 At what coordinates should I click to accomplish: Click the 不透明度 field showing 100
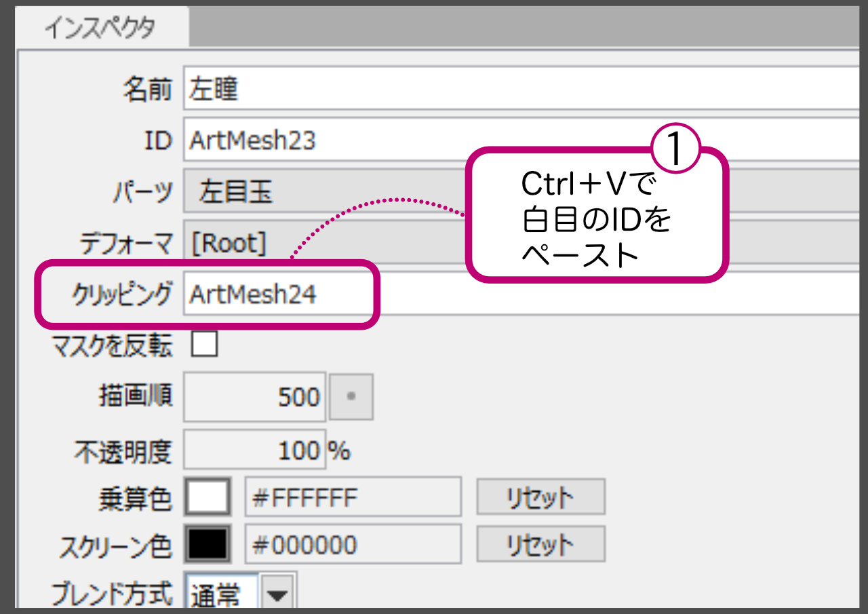coord(255,450)
